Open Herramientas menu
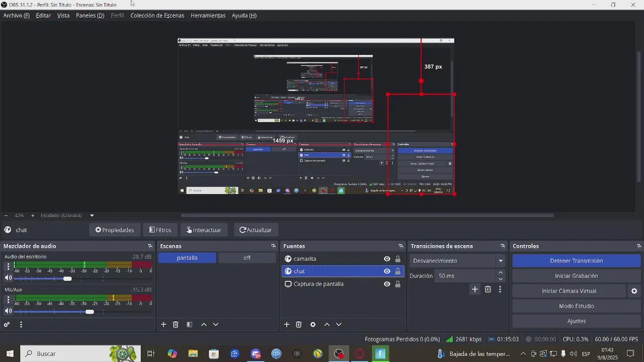 208,16
